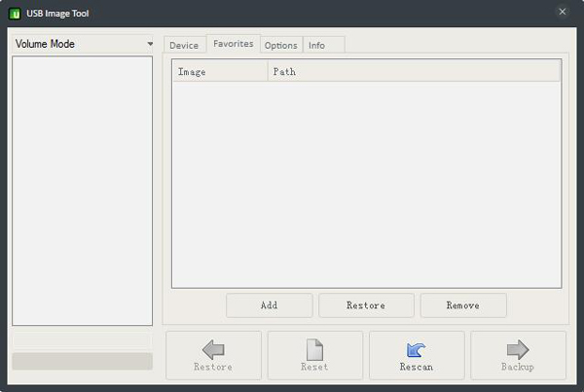584x392 pixels.
Task: Close the USB Image Tool window
Action: (x=563, y=12)
